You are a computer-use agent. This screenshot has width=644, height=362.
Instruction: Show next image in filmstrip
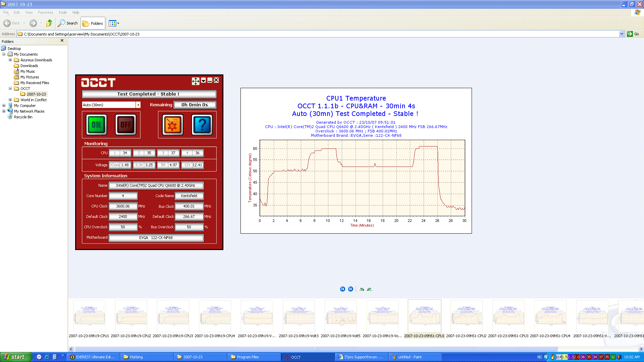[351, 289]
